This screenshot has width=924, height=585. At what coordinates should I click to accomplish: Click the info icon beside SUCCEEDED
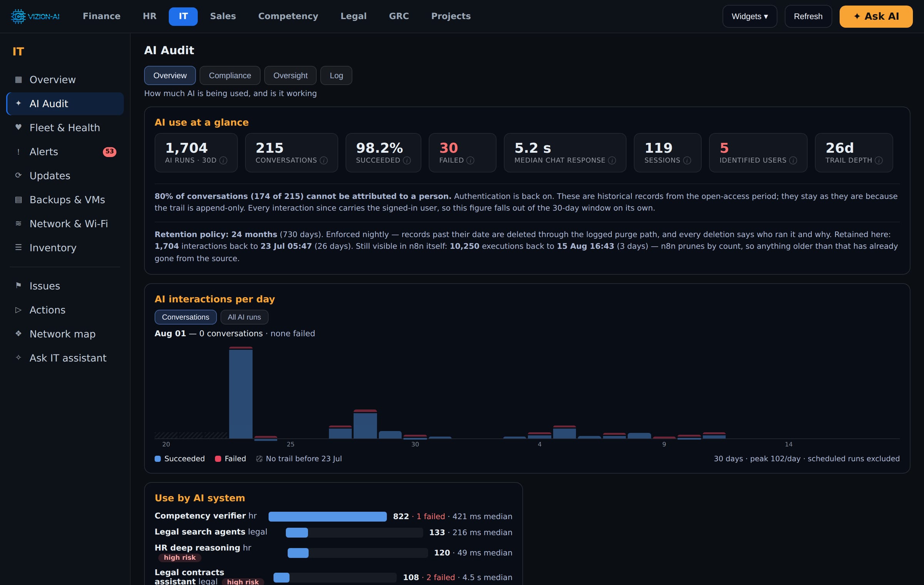[x=407, y=160]
